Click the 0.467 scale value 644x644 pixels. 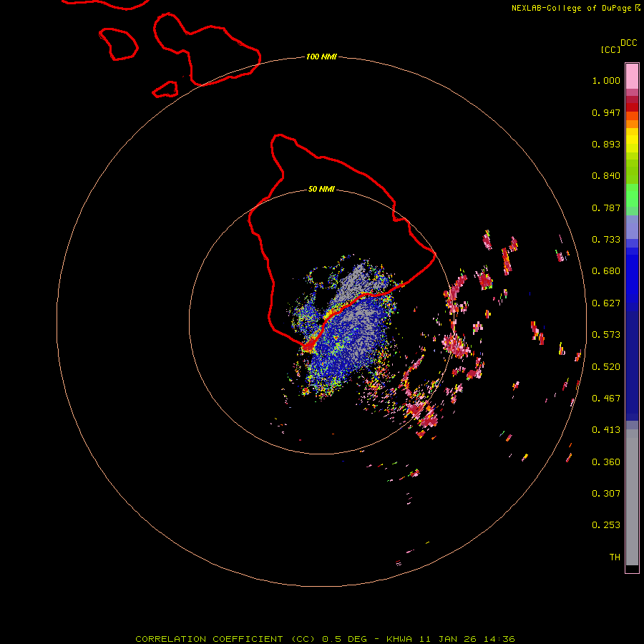[606, 399]
